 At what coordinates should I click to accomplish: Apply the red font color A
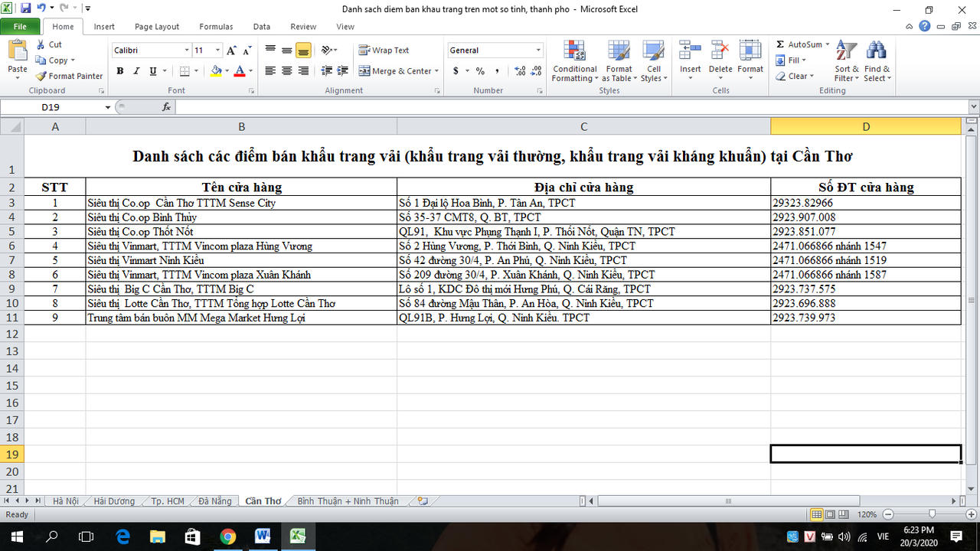[240, 71]
